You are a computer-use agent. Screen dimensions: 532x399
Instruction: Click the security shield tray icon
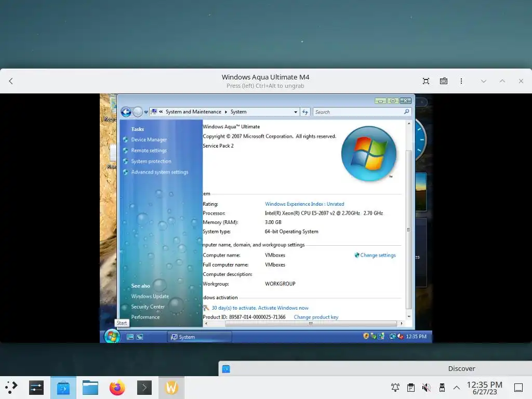pos(366,336)
